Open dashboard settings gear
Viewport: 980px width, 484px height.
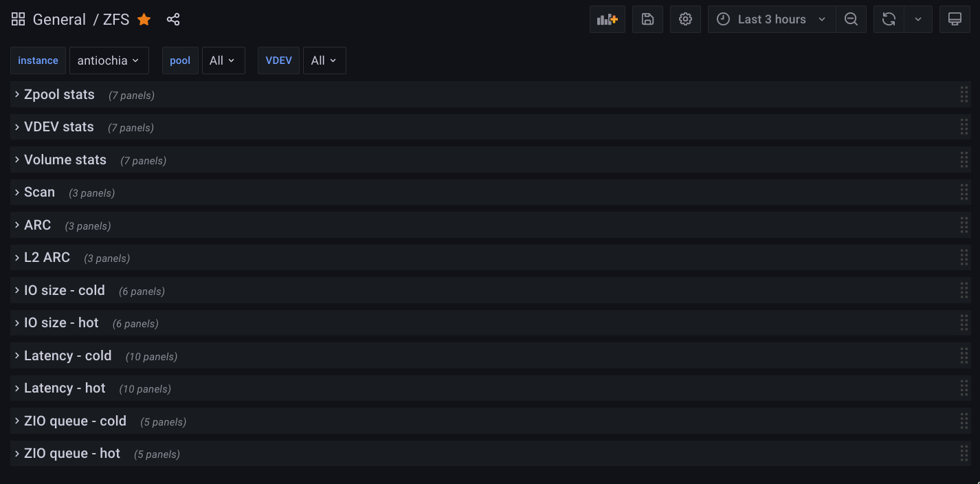[685, 19]
